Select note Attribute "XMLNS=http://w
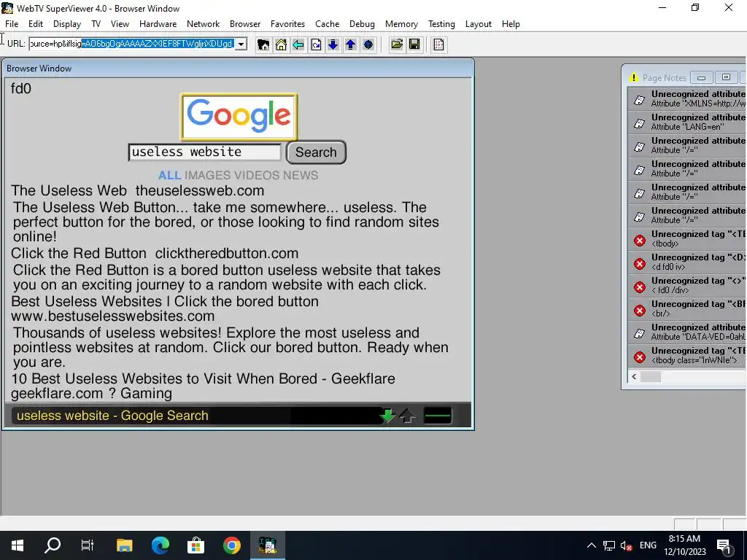This screenshot has height=560, width=747. (687, 98)
